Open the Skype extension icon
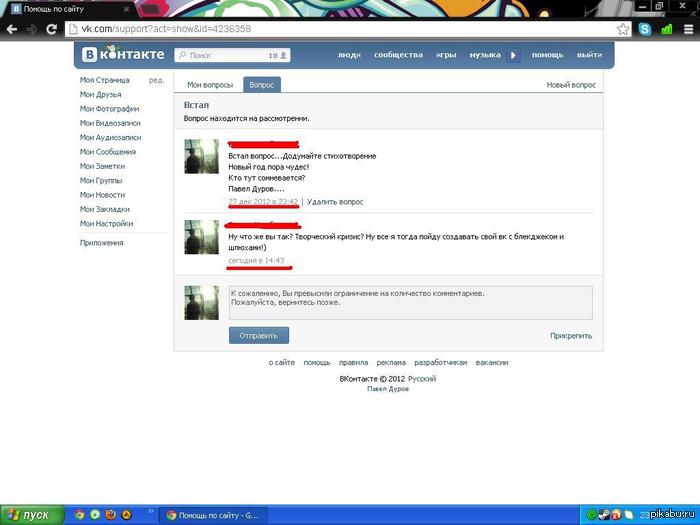This screenshot has width=700, height=525. coord(645,30)
